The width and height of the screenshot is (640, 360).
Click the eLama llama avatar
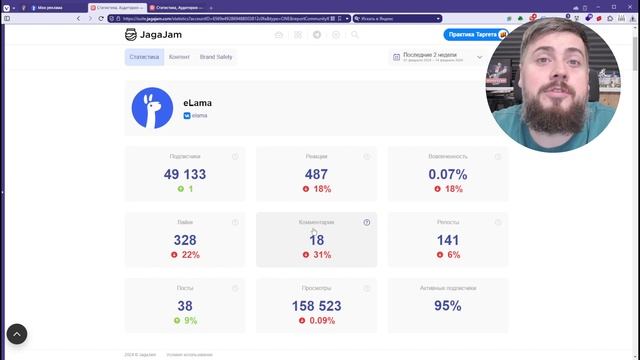click(152, 108)
